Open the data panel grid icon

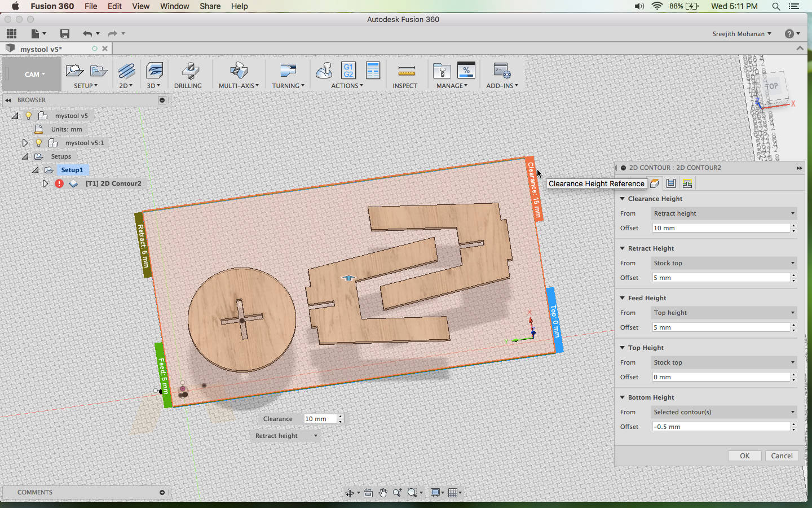tap(11, 34)
